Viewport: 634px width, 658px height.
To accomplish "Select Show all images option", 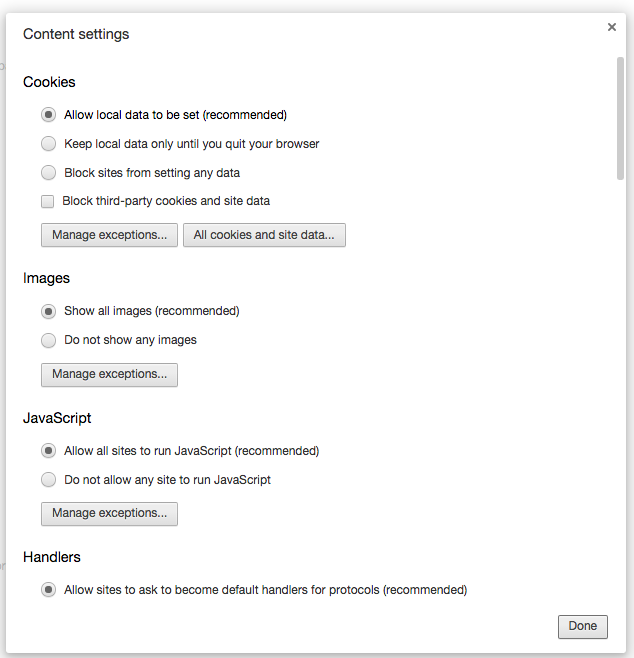I will click(48, 311).
